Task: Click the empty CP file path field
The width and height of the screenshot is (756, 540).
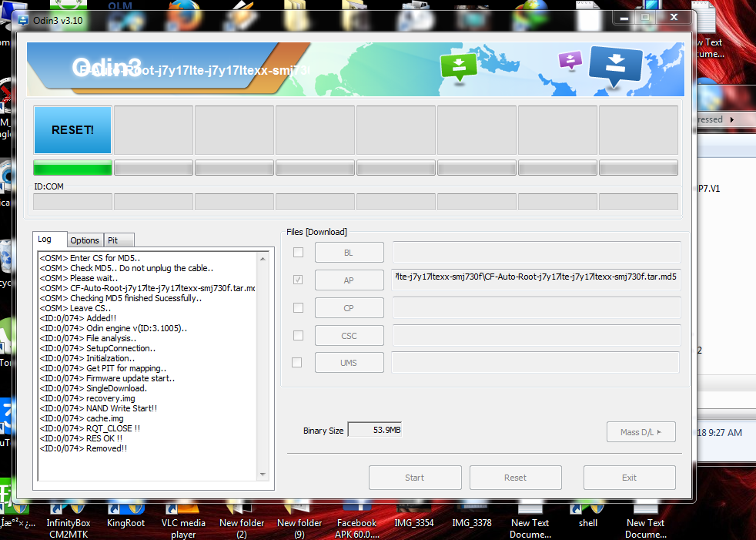Action: point(536,307)
